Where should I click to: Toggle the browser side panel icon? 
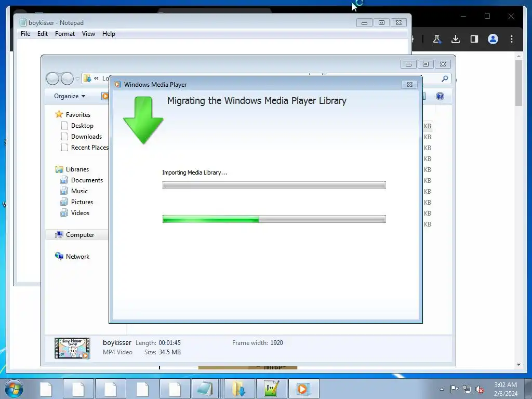point(474,39)
